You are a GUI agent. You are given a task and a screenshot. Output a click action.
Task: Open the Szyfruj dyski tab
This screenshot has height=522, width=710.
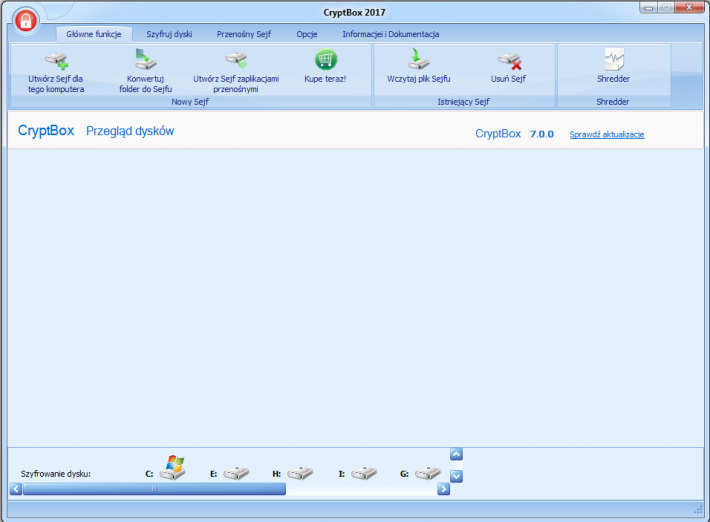(x=169, y=34)
